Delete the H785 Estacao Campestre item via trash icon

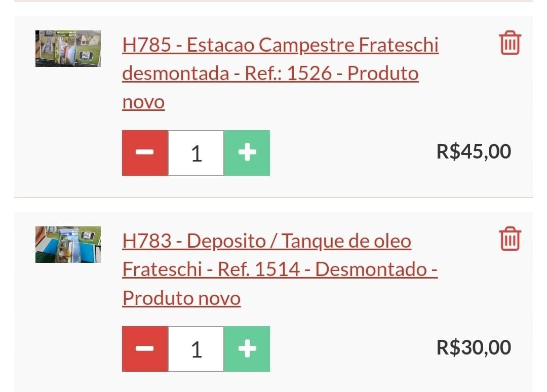tap(510, 43)
